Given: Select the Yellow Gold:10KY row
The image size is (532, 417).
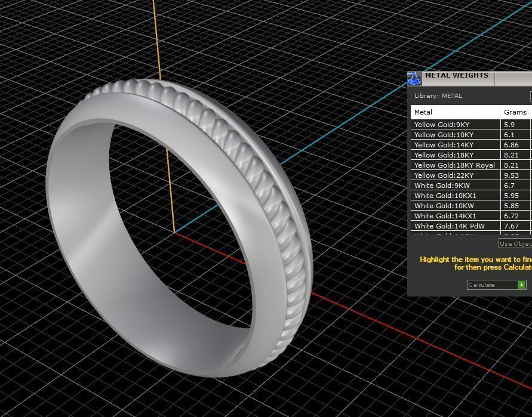Looking at the screenshot, I should pos(471,135).
